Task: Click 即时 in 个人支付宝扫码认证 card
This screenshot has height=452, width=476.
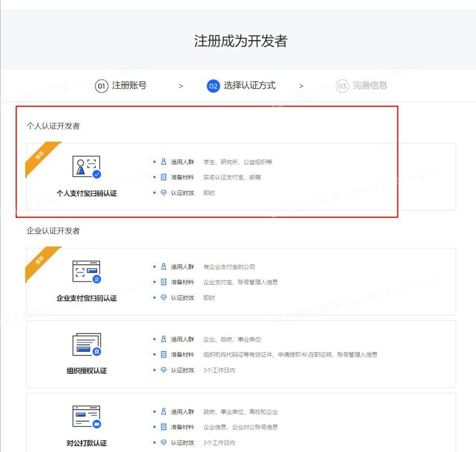Action: click(x=209, y=193)
